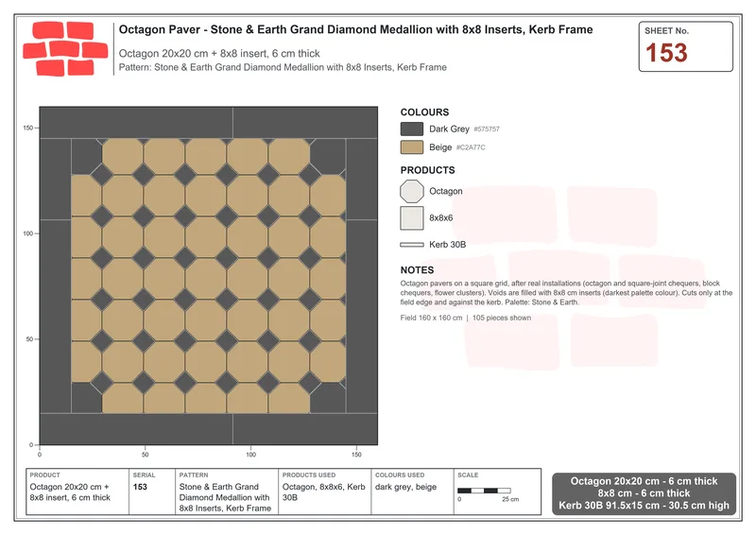Click the '8x8 cm - 6 cm thick' line

point(644,493)
